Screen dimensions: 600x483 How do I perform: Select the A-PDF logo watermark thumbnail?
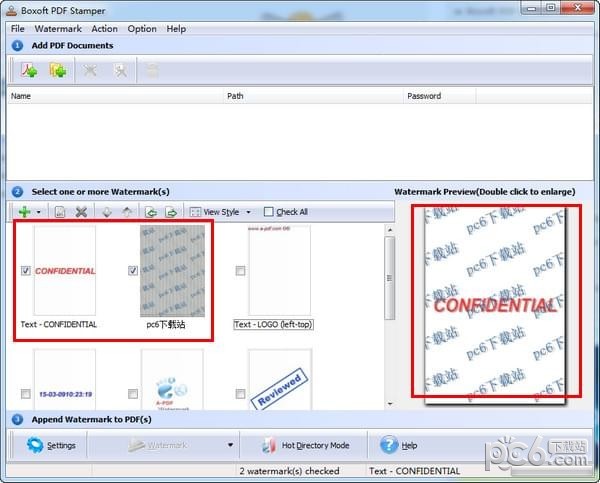tap(172, 379)
